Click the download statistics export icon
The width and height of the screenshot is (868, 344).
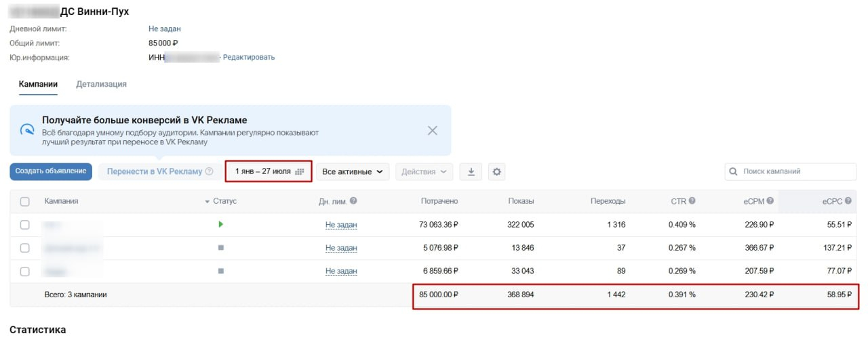click(x=471, y=172)
